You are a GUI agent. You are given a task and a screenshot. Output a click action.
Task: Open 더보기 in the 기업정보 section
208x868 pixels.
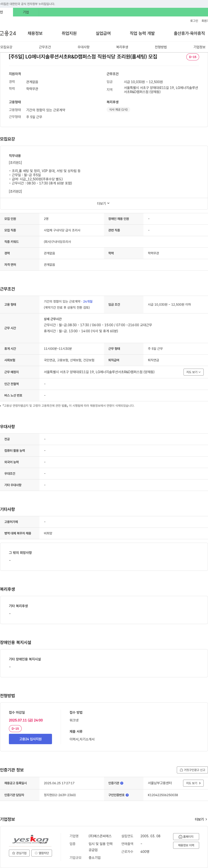tap(201, 819)
